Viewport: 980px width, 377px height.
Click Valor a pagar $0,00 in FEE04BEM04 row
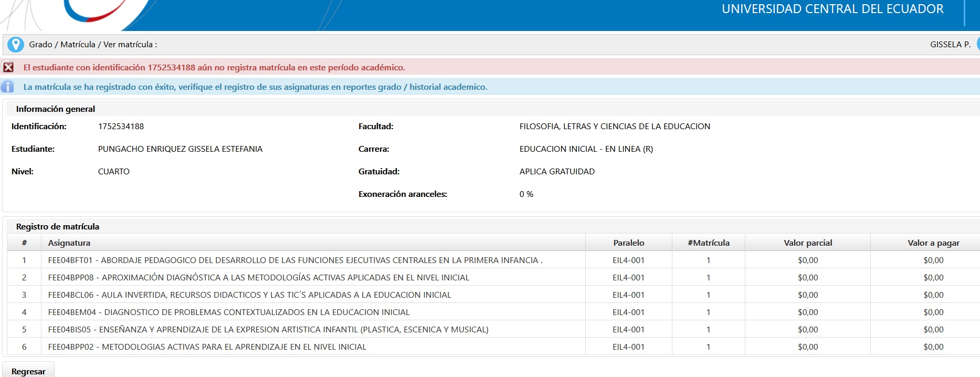click(x=933, y=312)
